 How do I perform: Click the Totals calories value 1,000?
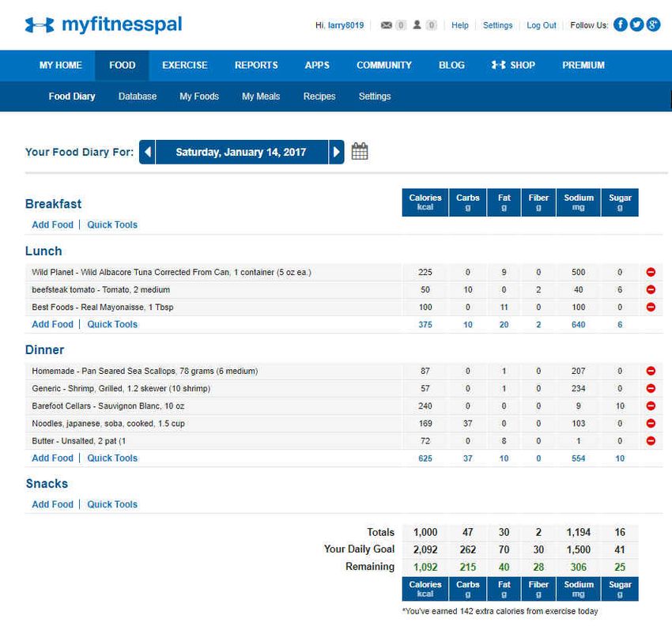pyautogui.click(x=425, y=532)
